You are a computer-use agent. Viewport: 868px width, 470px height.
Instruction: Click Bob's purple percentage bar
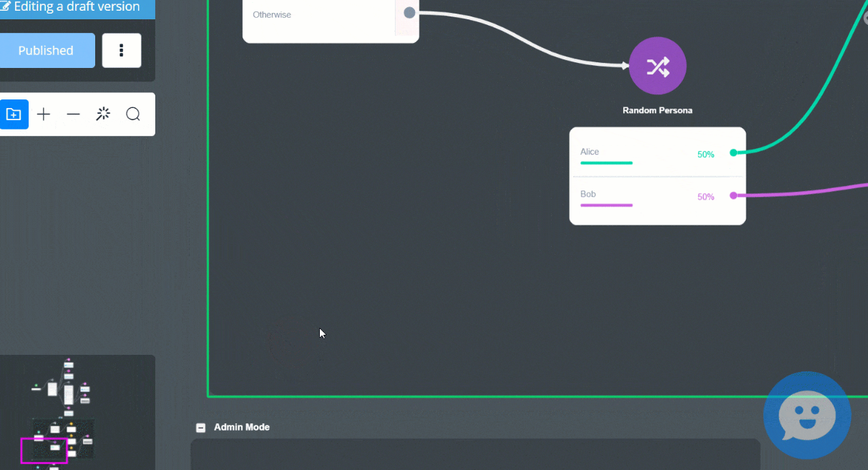pyautogui.click(x=606, y=205)
